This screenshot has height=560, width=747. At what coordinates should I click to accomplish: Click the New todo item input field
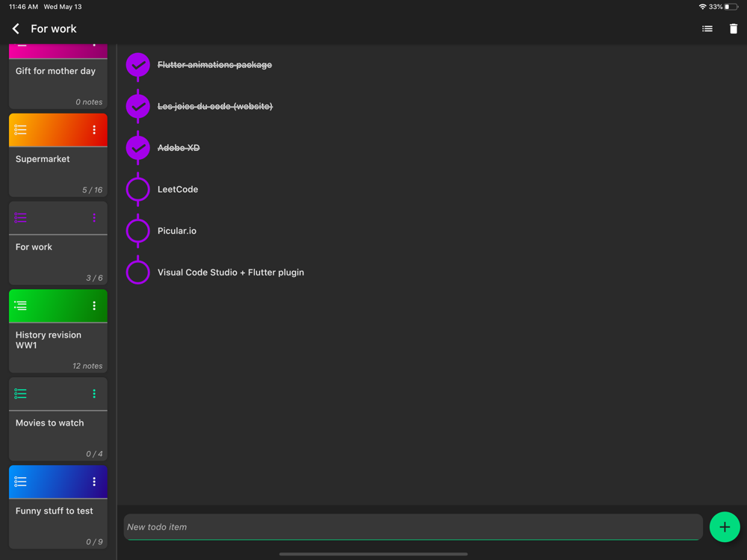pos(413,526)
